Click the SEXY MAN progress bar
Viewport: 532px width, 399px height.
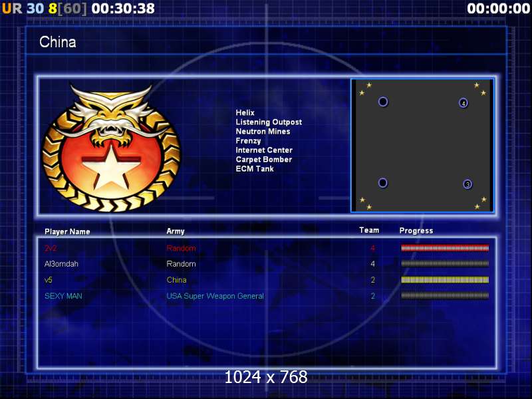(445, 296)
